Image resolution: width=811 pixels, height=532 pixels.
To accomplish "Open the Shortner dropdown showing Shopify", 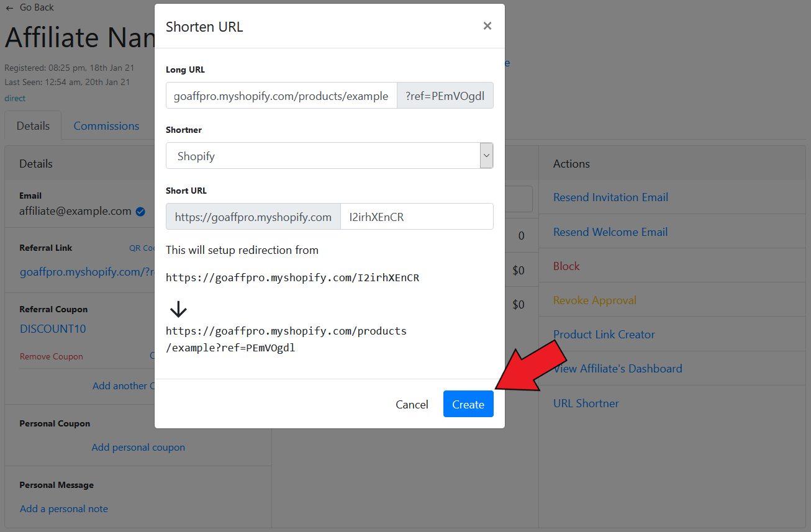I will coord(330,156).
